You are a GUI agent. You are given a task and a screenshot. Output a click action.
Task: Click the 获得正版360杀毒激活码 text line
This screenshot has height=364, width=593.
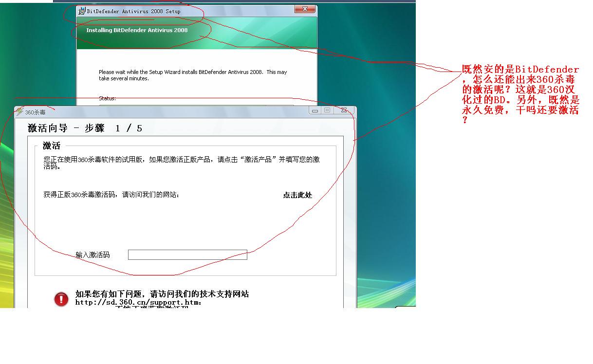coord(111,195)
